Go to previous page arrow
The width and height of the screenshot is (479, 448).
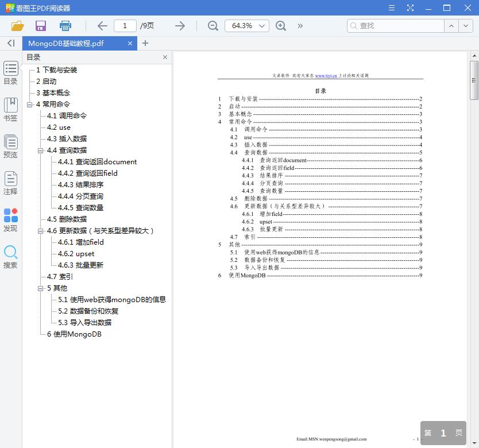click(102, 26)
